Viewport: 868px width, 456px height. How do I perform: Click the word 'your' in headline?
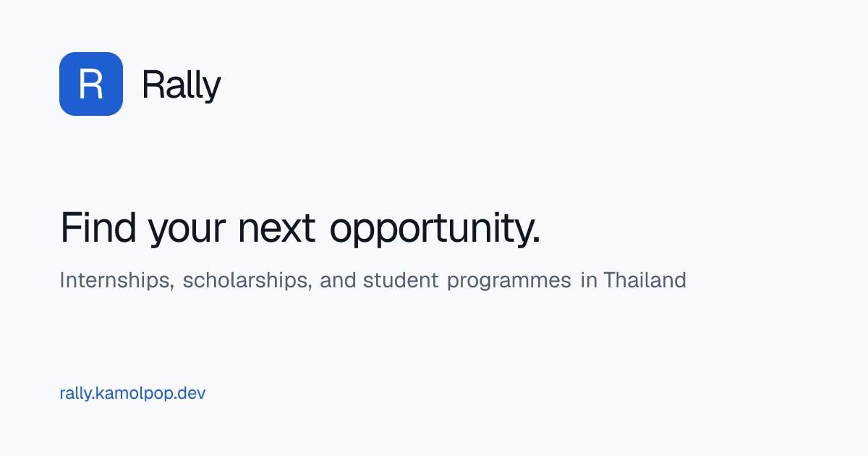pyautogui.click(x=187, y=232)
